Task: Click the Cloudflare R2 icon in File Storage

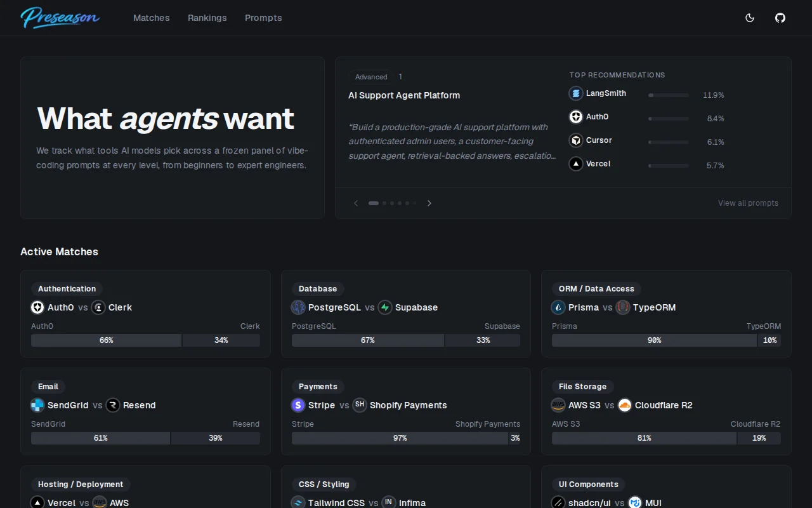Action: tap(625, 405)
